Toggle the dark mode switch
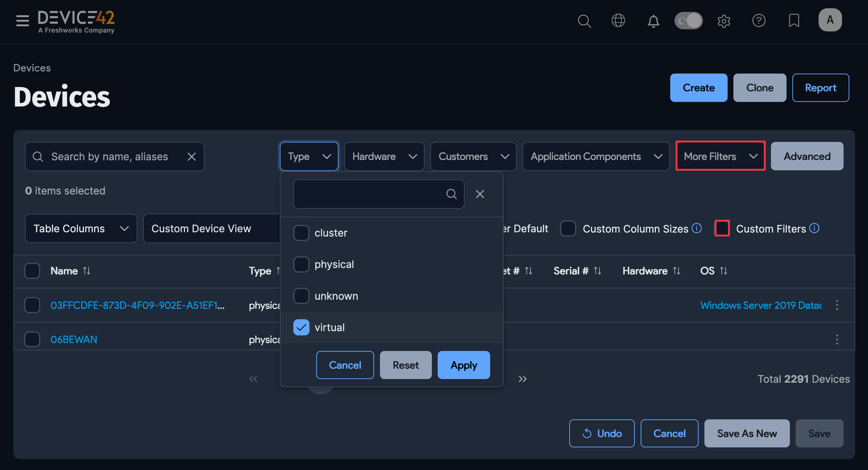Image resolution: width=868 pixels, height=470 pixels. [x=689, y=20]
